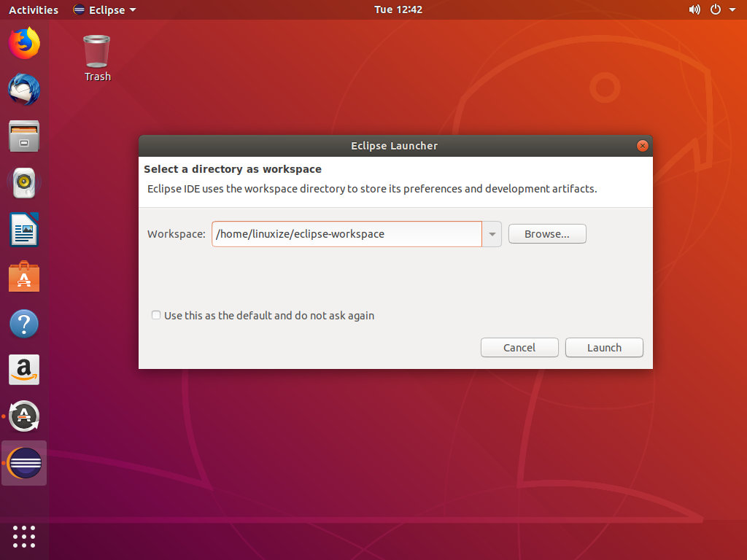Select the Eclipse icon in dock
This screenshot has height=560, width=747.
coord(24,463)
